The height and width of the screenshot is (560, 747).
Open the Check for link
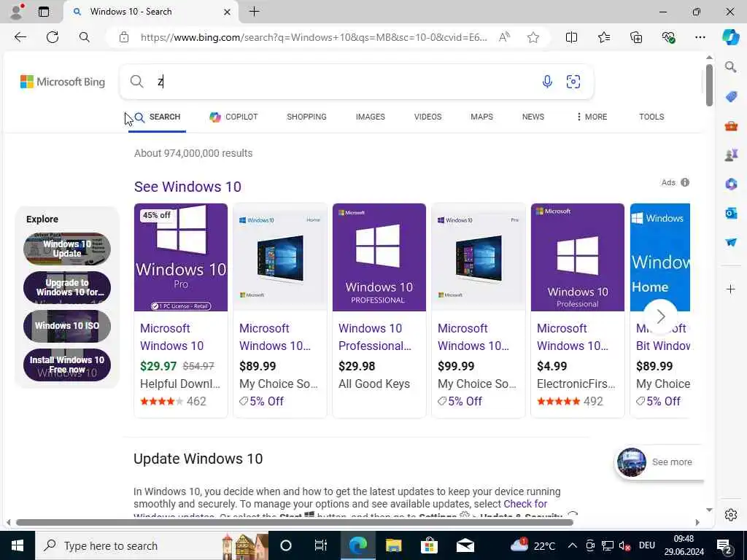coord(525,504)
